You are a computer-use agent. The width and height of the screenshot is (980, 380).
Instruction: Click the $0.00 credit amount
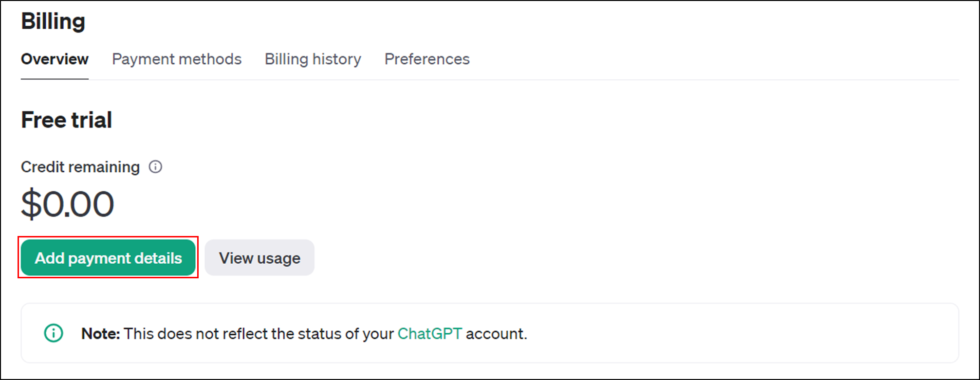pyautogui.click(x=67, y=204)
